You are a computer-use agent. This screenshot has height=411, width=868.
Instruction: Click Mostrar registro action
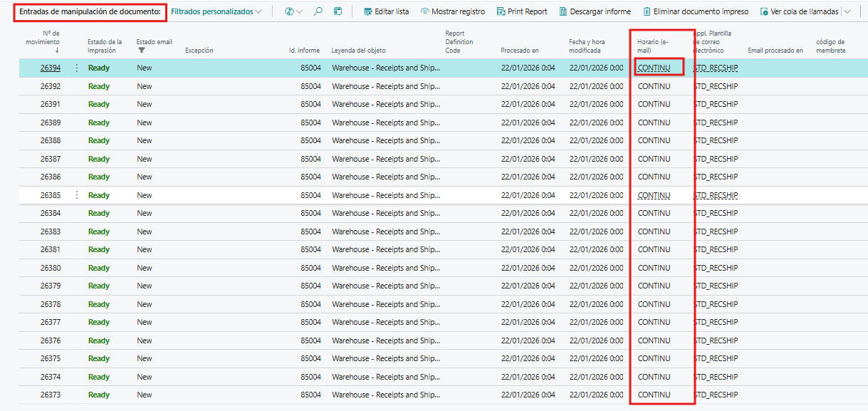click(x=452, y=11)
